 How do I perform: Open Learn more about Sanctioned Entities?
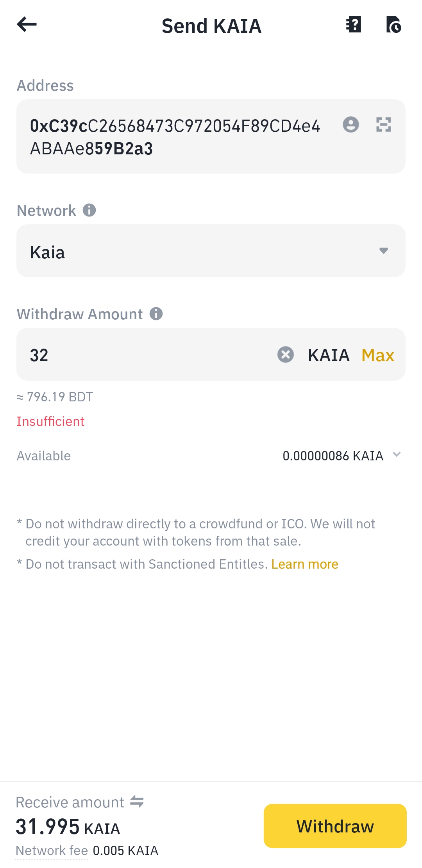point(305,564)
